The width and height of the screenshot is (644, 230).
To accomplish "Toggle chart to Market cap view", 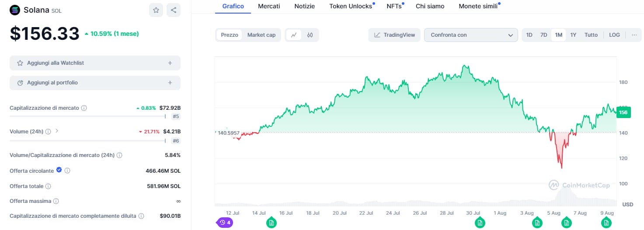I will tap(261, 35).
